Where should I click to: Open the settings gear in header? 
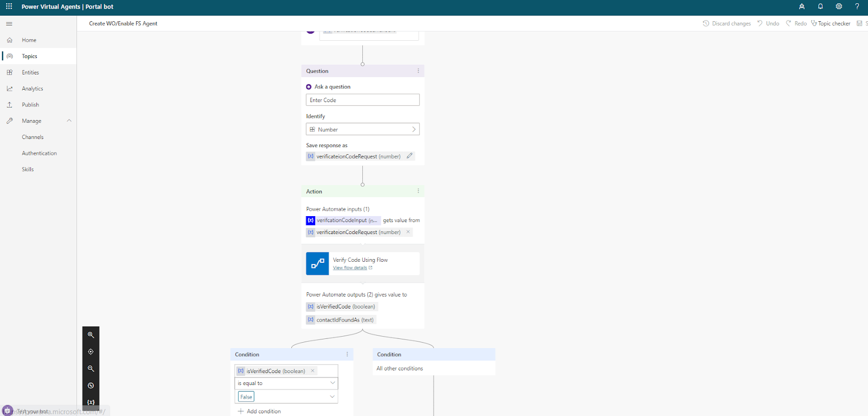(x=839, y=7)
